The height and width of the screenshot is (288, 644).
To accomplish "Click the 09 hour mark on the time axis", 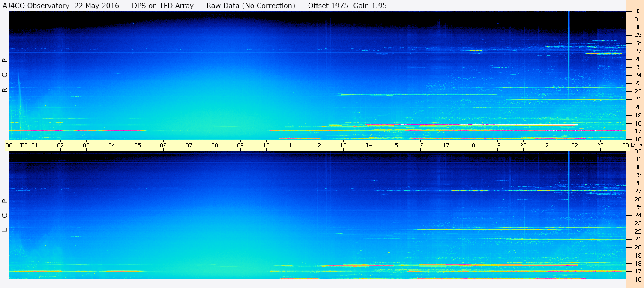I will [x=240, y=145].
